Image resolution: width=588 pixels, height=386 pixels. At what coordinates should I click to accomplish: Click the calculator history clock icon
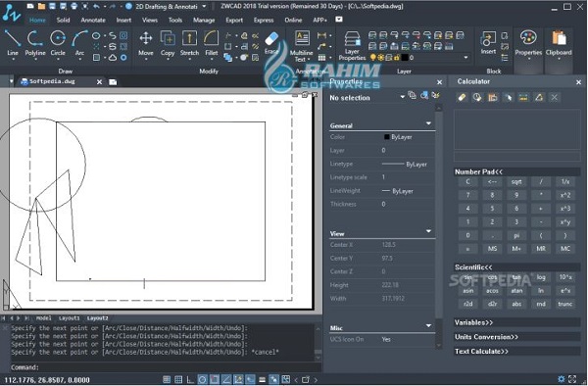[x=477, y=97]
